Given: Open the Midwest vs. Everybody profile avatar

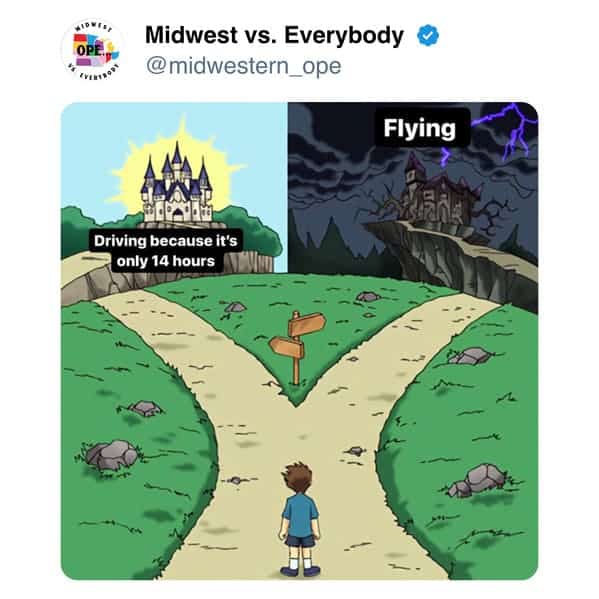Looking at the screenshot, I should click(x=92, y=50).
